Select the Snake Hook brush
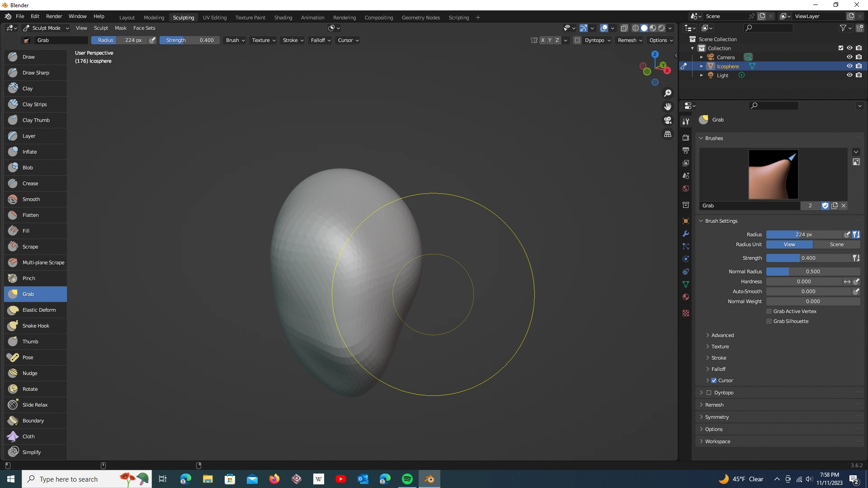This screenshot has height=488, width=868. pos(36,326)
